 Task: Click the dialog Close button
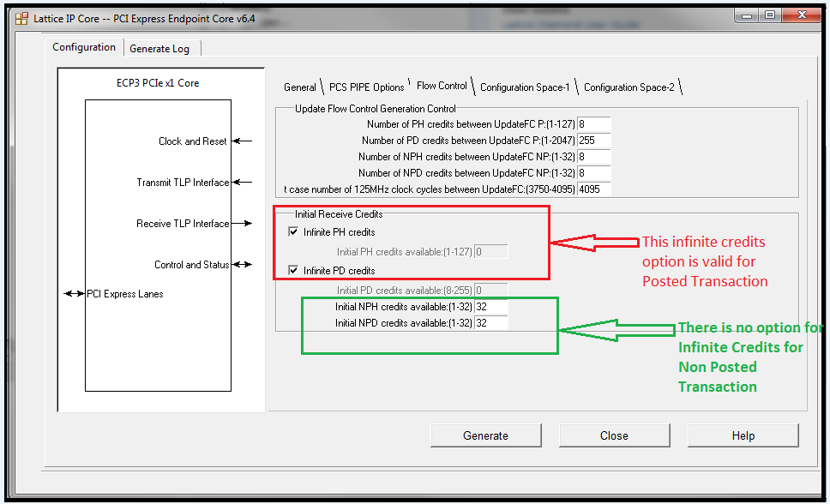(614, 435)
